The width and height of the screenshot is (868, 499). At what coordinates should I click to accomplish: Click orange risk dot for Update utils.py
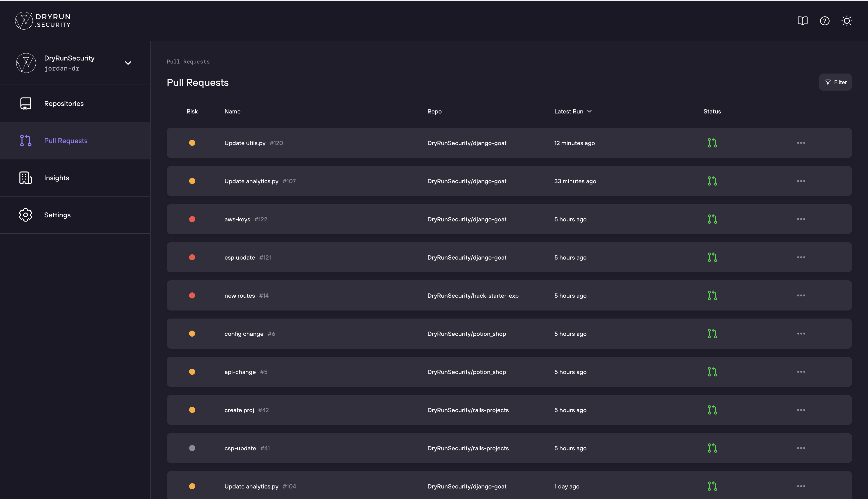click(192, 143)
